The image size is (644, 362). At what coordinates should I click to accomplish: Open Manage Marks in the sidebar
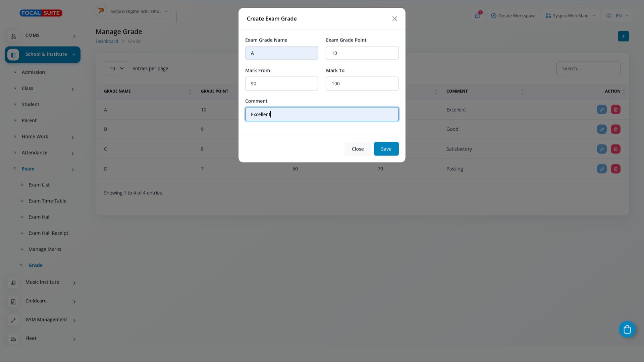(45, 249)
